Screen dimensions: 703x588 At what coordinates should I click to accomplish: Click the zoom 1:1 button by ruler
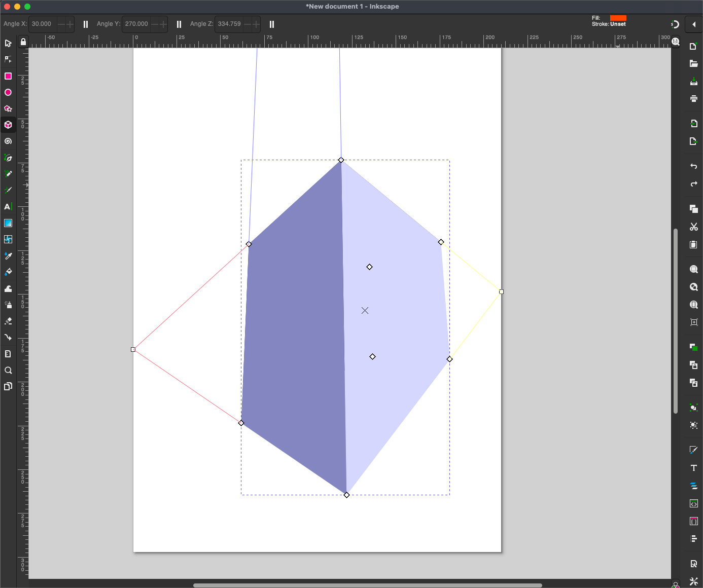click(676, 42)
